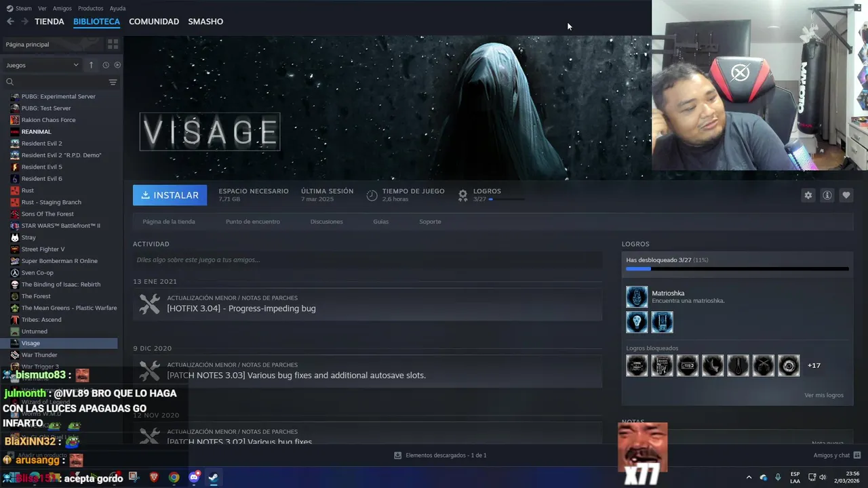This screenshot has width=868, height=488.
Task: Open the Productos menu
Action: pyautogui.click(x=90, y=8)
